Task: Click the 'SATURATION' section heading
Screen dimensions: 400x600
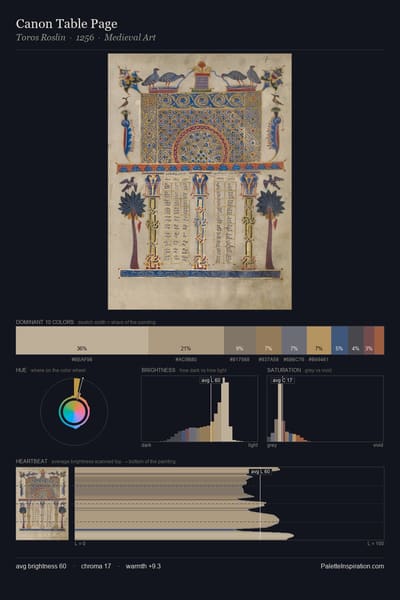Action: tap(284, 370)
